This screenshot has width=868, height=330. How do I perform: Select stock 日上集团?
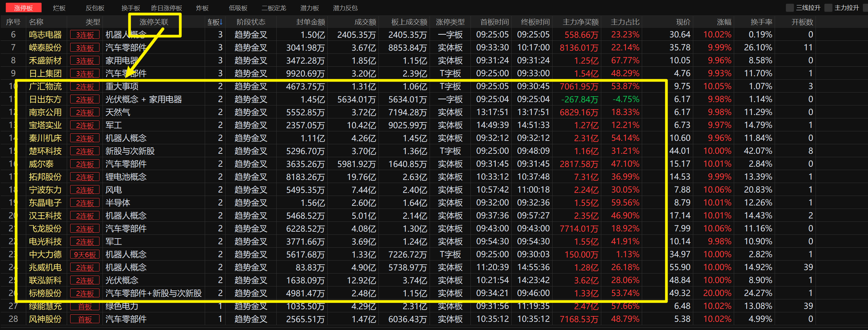[x=45, y=73]
